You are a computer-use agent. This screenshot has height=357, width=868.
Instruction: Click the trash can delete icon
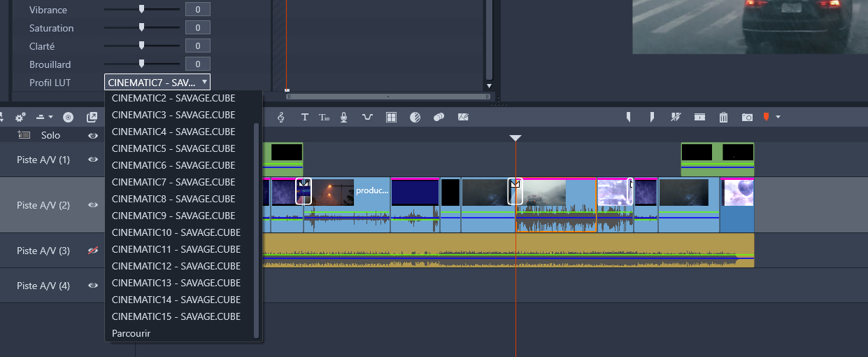click(724, 118)
